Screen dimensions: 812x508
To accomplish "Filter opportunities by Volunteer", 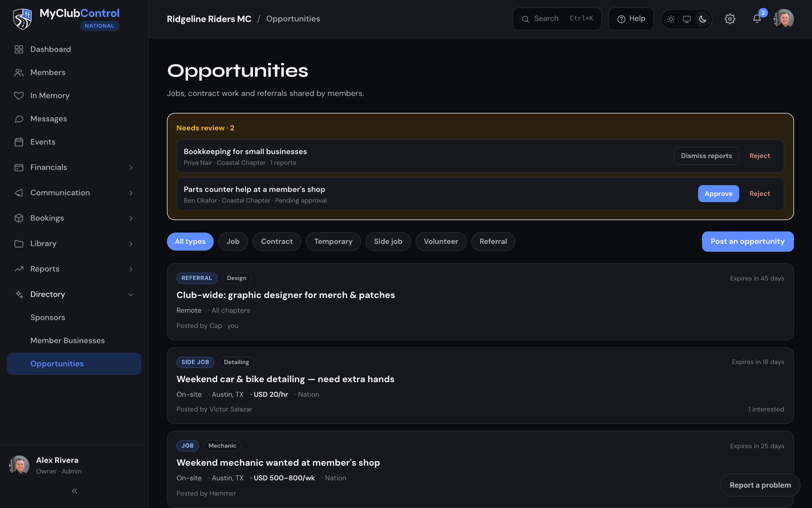I will click(x=441, y=242).
